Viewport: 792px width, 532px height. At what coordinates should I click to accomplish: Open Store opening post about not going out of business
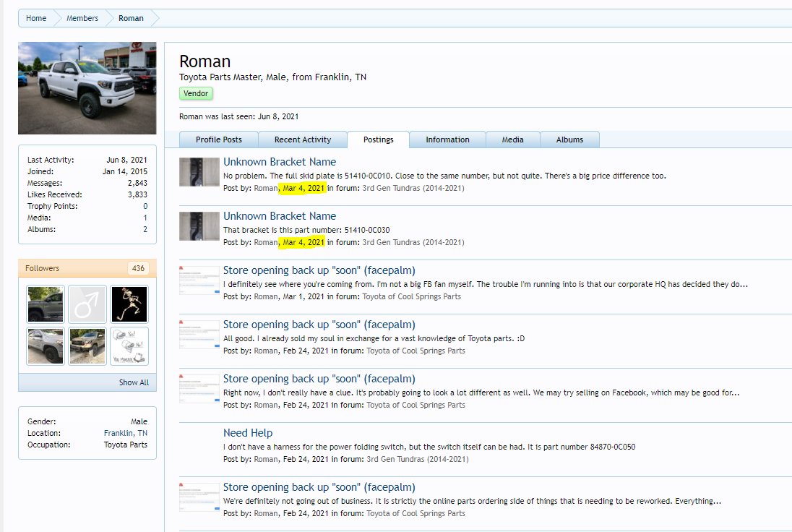[x=319, y=487]
